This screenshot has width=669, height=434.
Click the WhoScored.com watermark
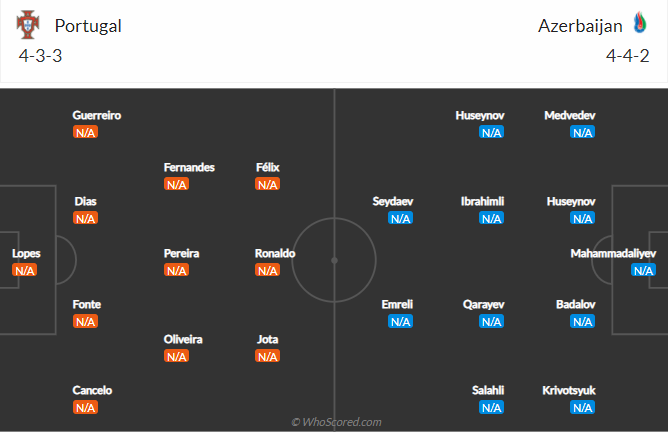[336, 422]
